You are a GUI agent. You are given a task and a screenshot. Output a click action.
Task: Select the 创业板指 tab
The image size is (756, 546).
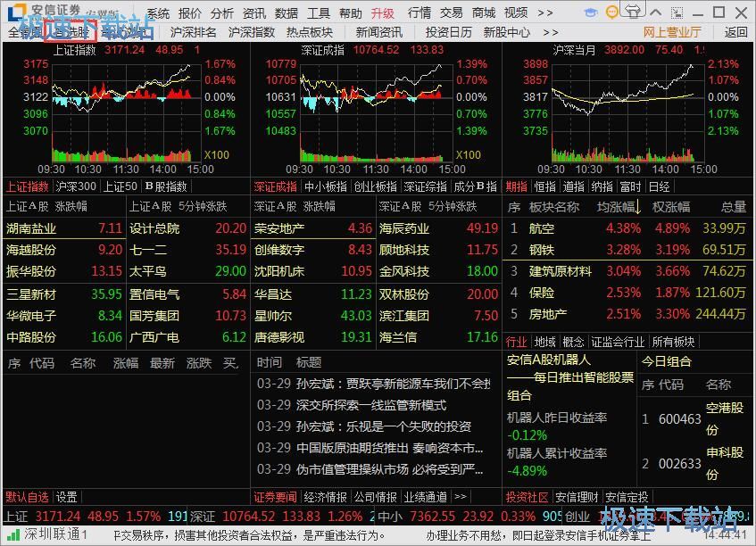pos(376,186)
